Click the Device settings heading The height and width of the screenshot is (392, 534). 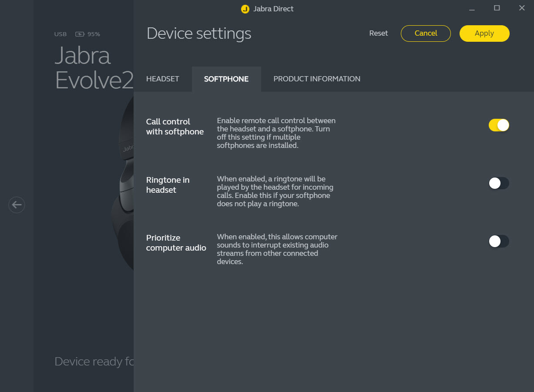tap(199, 34)
